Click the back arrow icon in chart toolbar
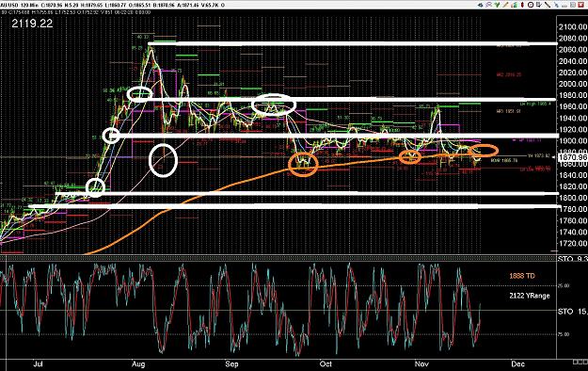The width and height of the screenshot is (588, 371). pyautogui.click(x=481, y=5)
